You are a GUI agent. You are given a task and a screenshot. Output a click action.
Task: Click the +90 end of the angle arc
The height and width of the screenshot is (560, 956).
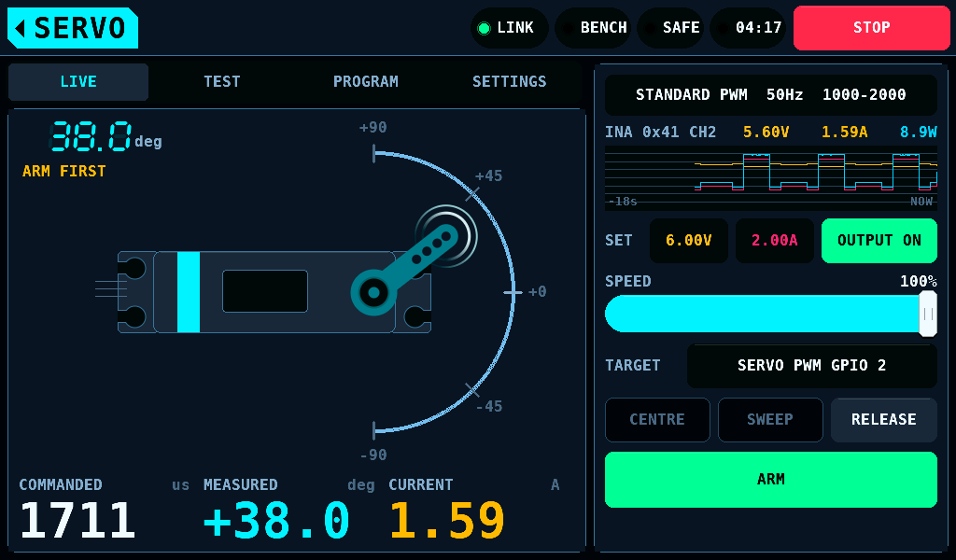[x=374, y=154]
